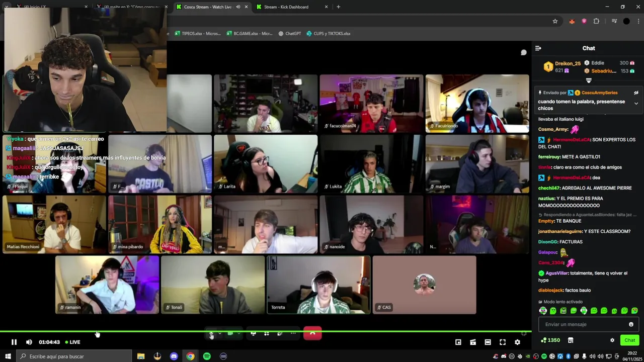
Task: Enter fullscreen on the video player
Action: click(503, 342)
